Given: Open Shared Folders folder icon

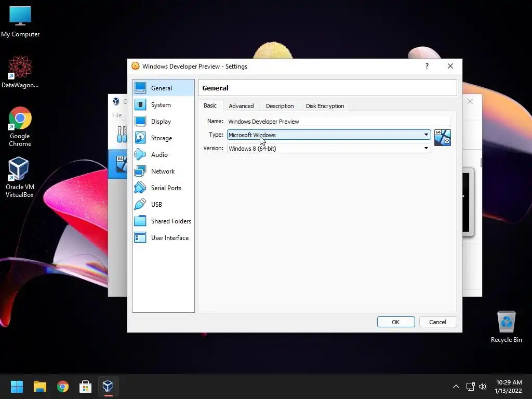Looking at the screenshot, I should (x=140, y=221).
